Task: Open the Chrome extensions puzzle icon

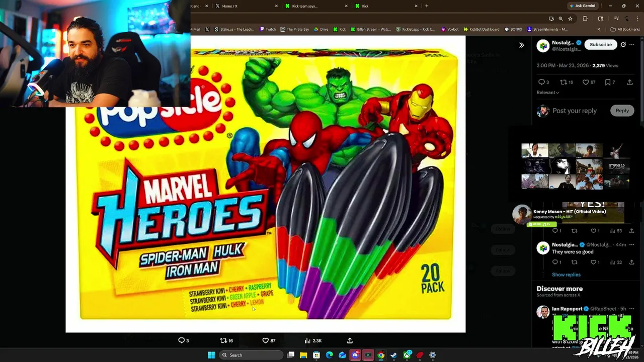Action: click(x=585, y=19)
